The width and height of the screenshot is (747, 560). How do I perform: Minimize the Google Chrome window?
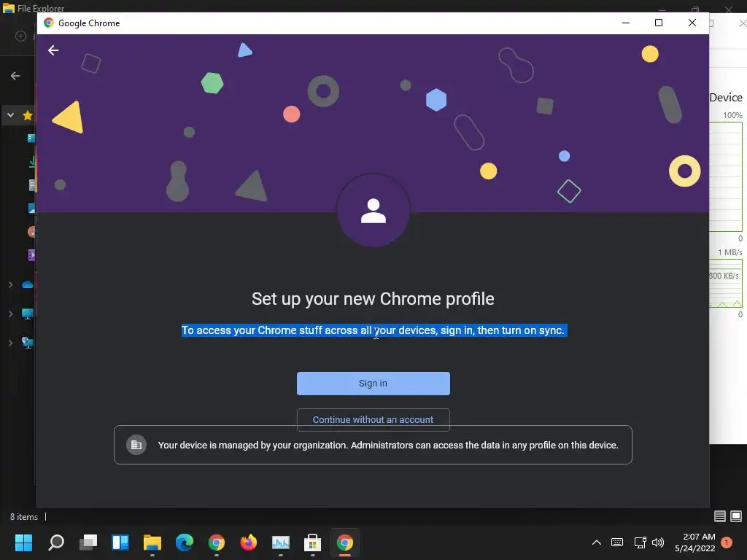tap(626, 23)
